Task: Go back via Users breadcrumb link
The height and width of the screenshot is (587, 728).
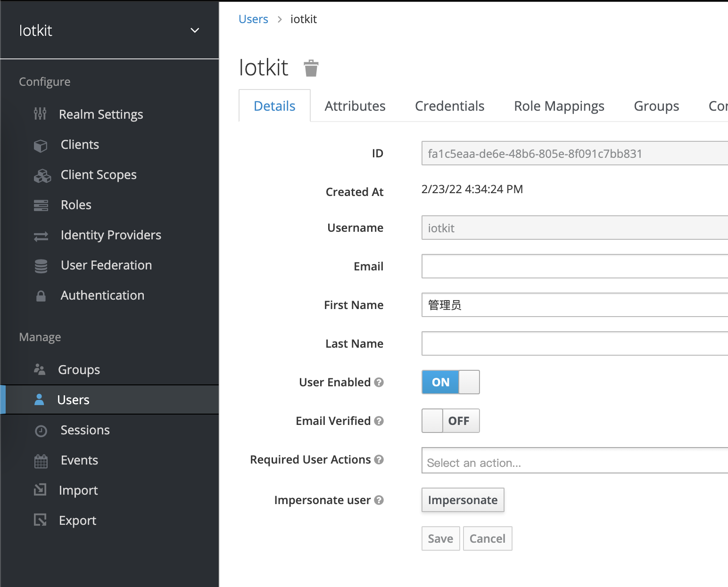Action: 253,19
